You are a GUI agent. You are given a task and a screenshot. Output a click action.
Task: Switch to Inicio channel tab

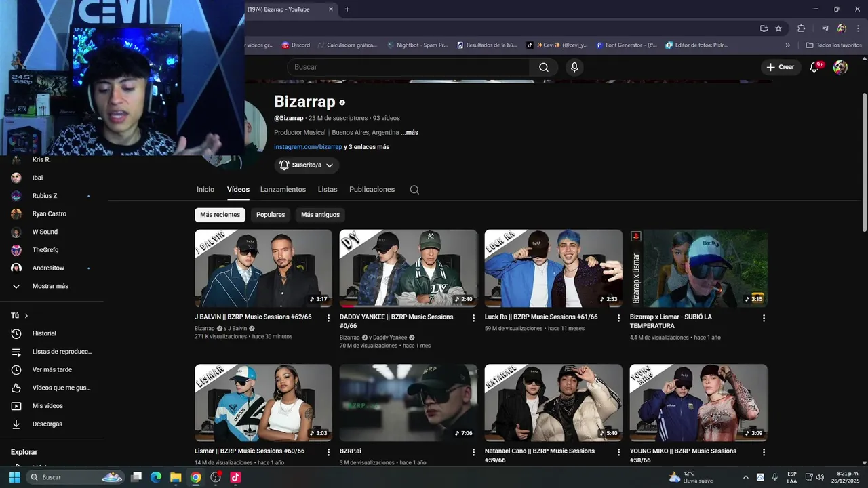coord(205,190)
